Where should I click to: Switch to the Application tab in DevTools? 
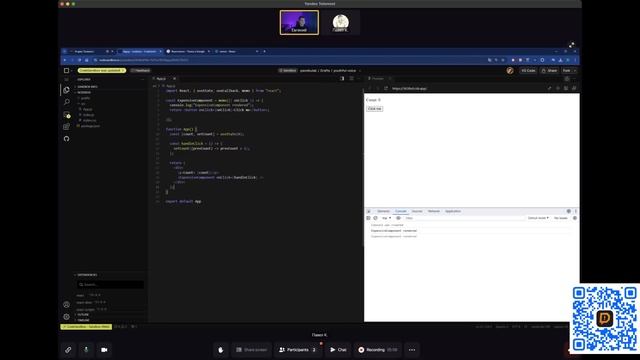(453, 211)
